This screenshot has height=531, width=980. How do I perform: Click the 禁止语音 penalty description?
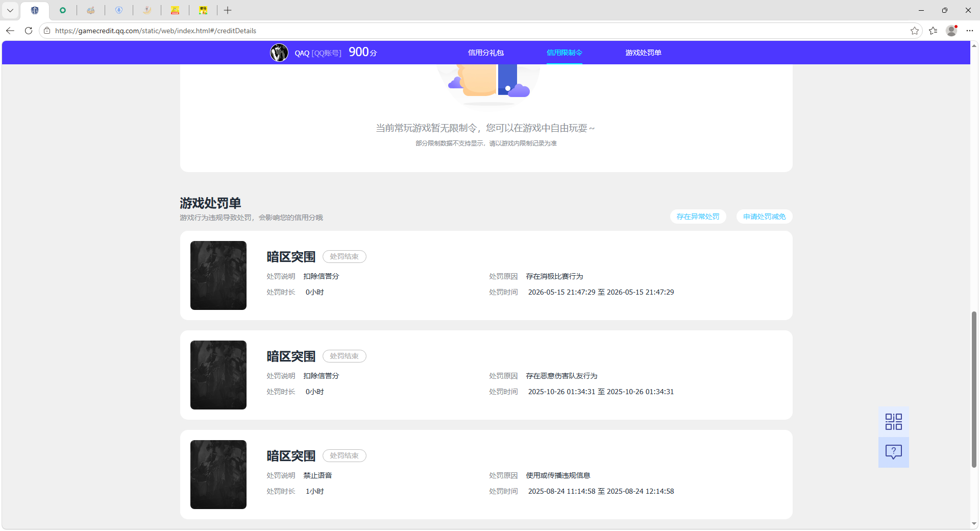(x=317, y=475)
